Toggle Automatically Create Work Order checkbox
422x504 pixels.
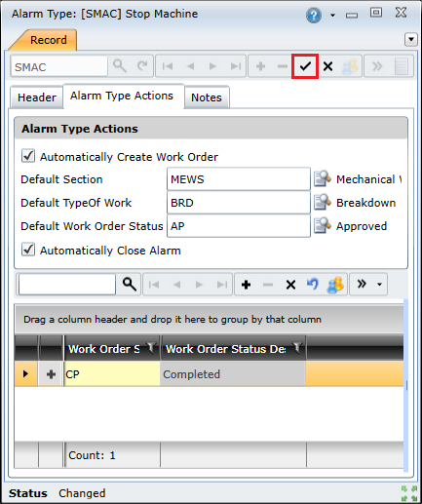[28, 156]
